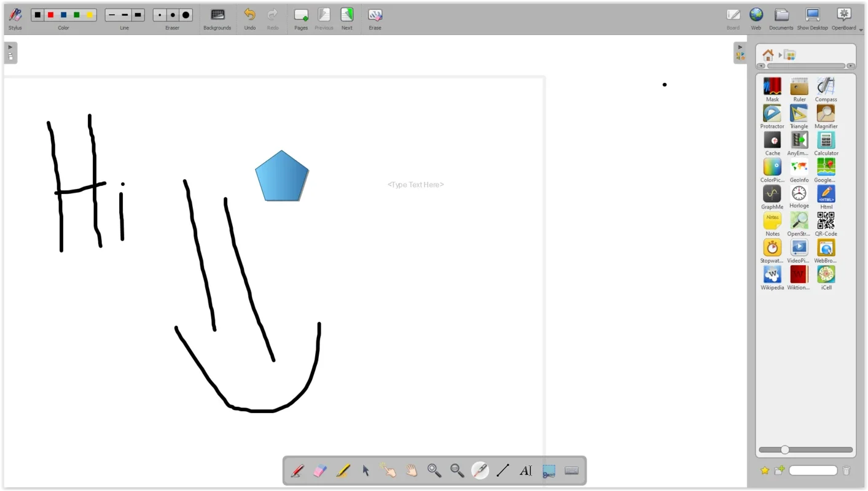Expand the left page thumbnails panel
The width and height of the screenshot is (868, 491).
pyautogui.click(x=10, y=52)
